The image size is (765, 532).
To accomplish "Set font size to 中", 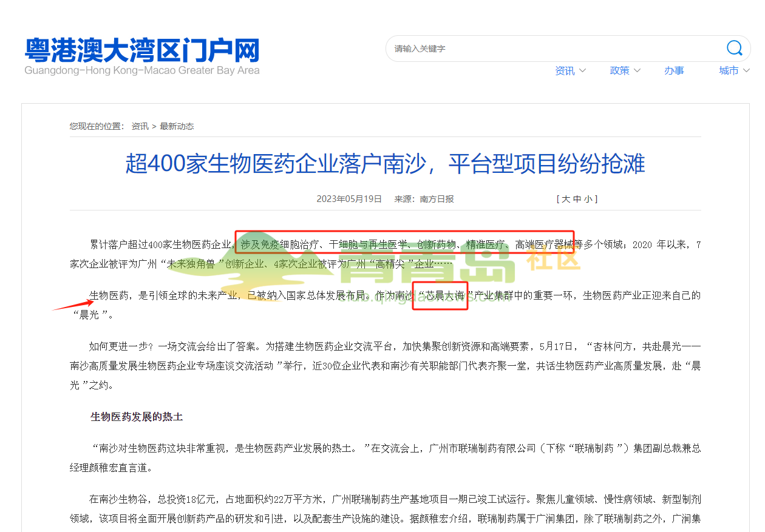I will pos(577,199).
